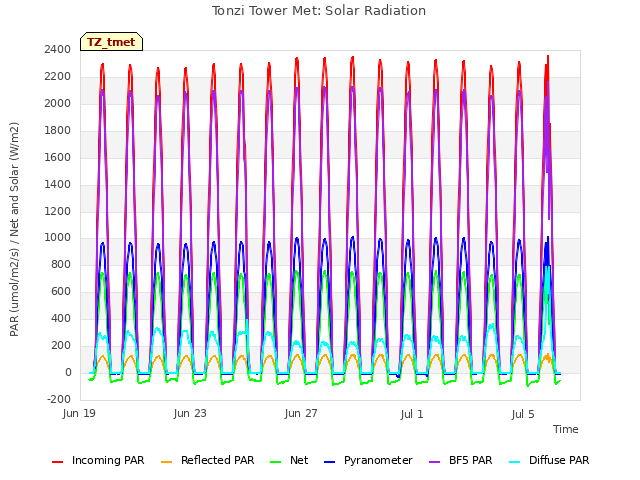Click the blue Pyranometer legend swatch
This screenshot has width=640, height=480.
point(329,462)
